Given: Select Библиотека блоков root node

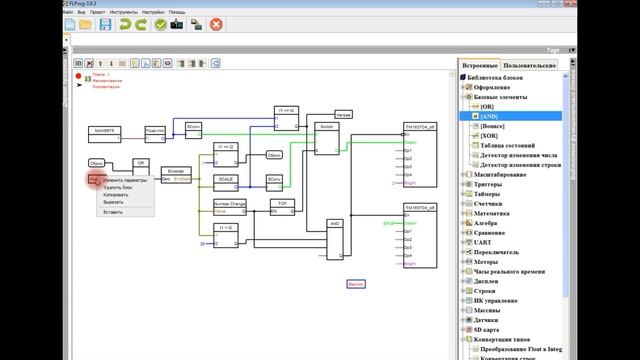Looking at the screenshot, I should 495,78.
